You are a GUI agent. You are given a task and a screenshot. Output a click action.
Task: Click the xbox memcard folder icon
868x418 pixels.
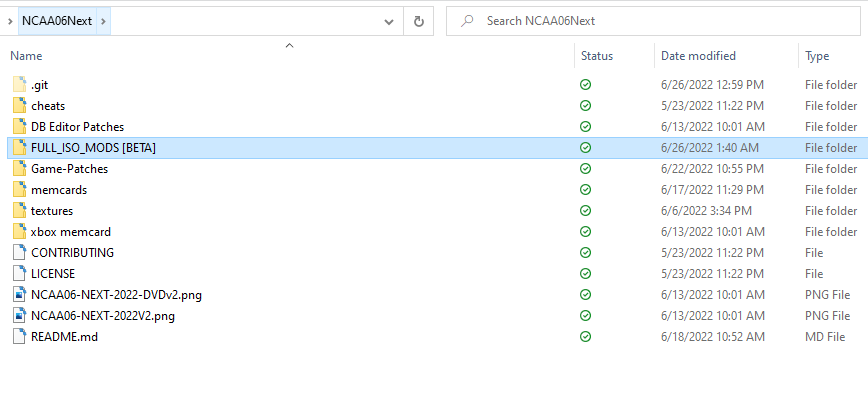coord(19,232)
